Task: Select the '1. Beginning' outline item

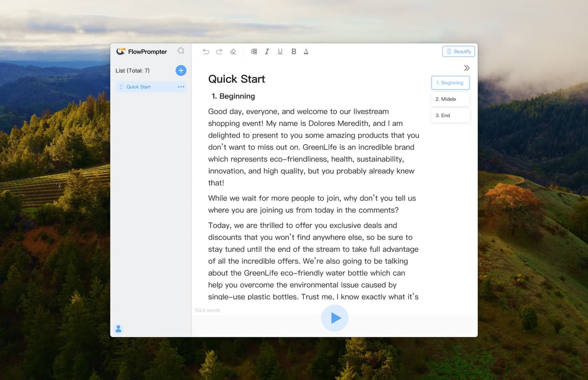Action: [x=450, y=83]
